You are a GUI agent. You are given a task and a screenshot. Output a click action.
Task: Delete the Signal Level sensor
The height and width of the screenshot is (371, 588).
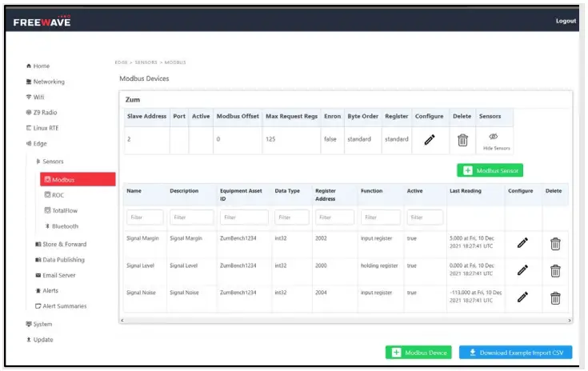tap(555, 270)
